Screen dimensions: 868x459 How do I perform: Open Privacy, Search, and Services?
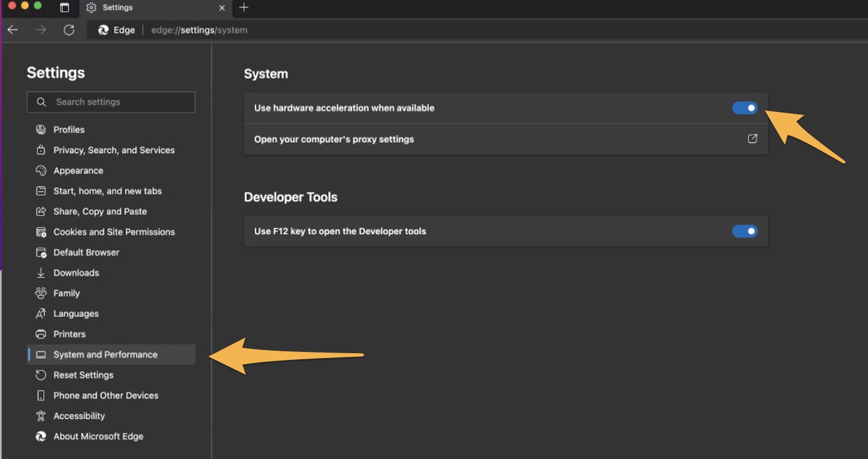[111, 150]
